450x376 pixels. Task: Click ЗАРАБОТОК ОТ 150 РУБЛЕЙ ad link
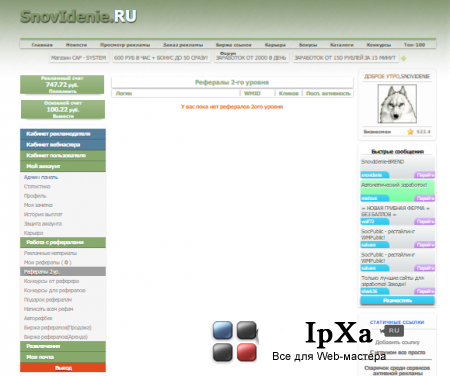click(x=345, y=58)
